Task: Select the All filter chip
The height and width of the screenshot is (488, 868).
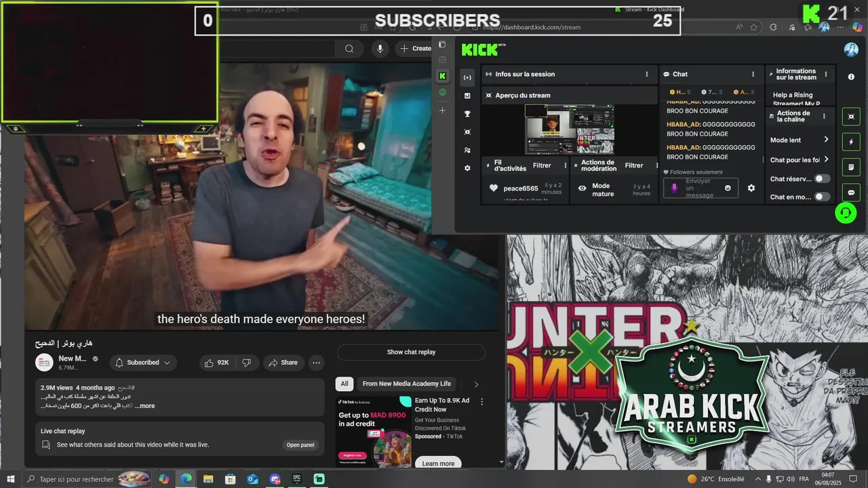Action: point(344,384)
